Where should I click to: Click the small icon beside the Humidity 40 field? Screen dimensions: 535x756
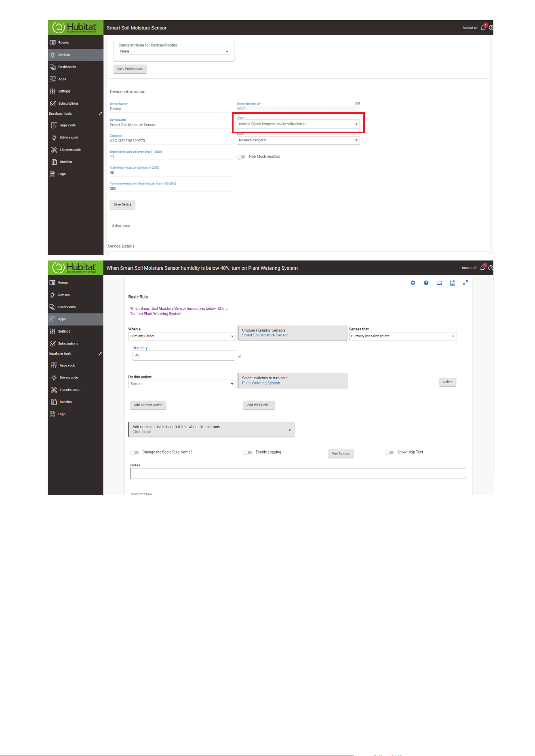click(240, 356)
